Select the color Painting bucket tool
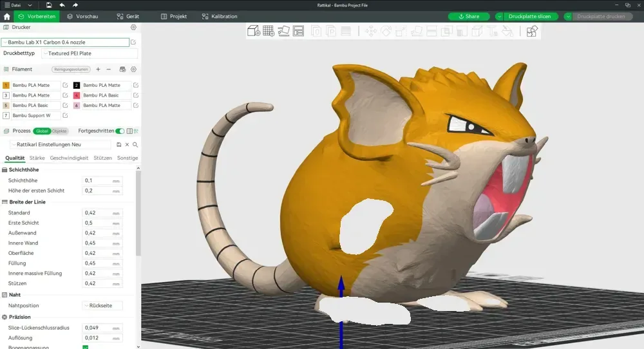This screenshot has width=644, height=349. pyautogui.click(x=507, y=31)
